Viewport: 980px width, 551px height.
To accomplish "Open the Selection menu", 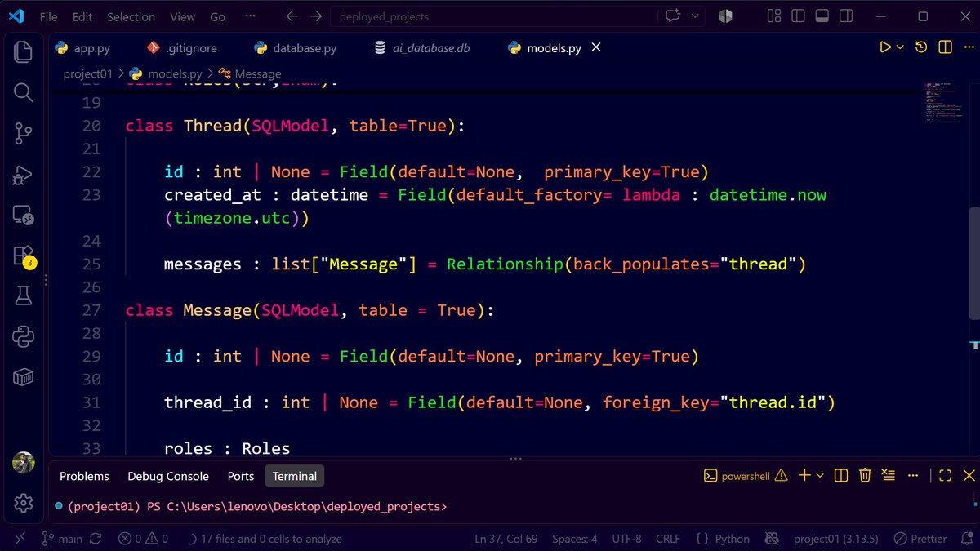I will click(x=131, y=16).
